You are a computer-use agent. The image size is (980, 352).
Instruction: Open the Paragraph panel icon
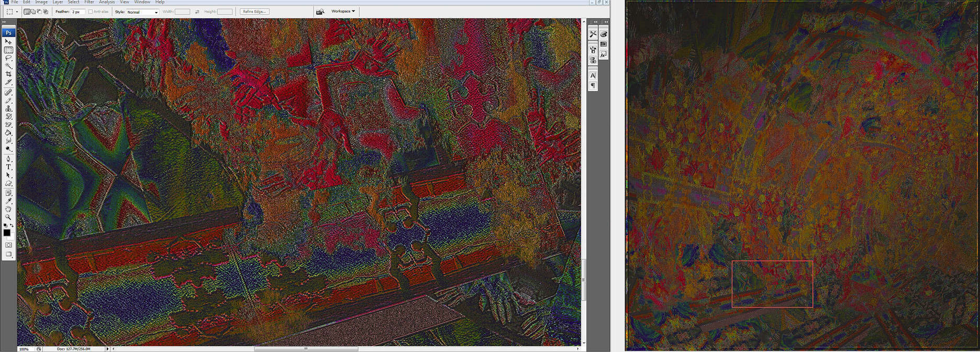click(x=593, y=85)
